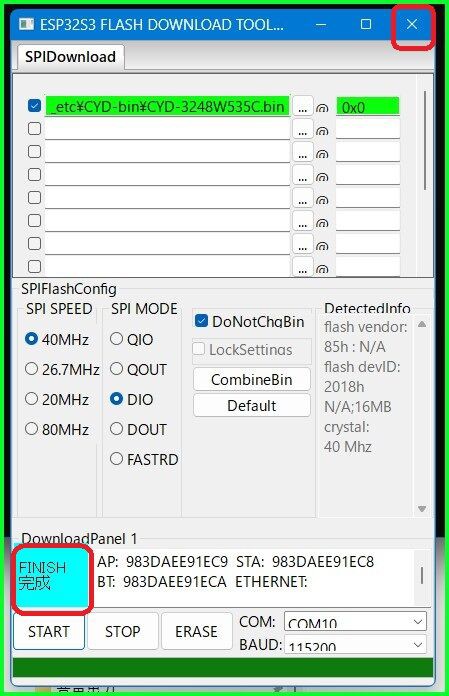Image resolution: width=449 pixels, height=696 pixels.
Task: Click the file list vertical scrollbar
Action: click(x=425, y=140)
